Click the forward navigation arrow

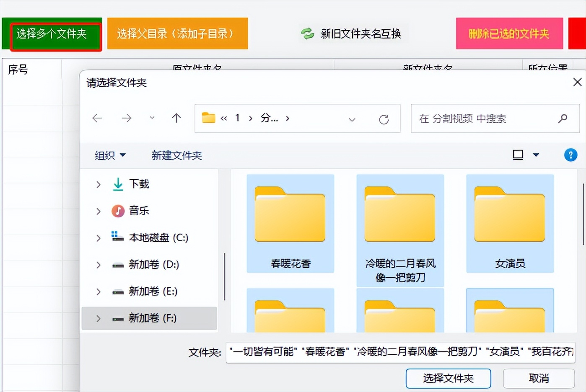click(x=126, y=118)
